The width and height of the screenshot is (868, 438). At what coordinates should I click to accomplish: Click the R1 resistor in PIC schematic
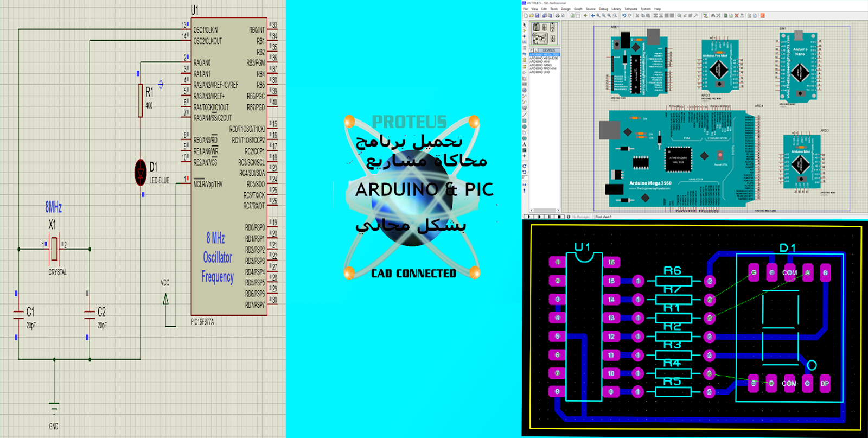(x=141, y=100)
